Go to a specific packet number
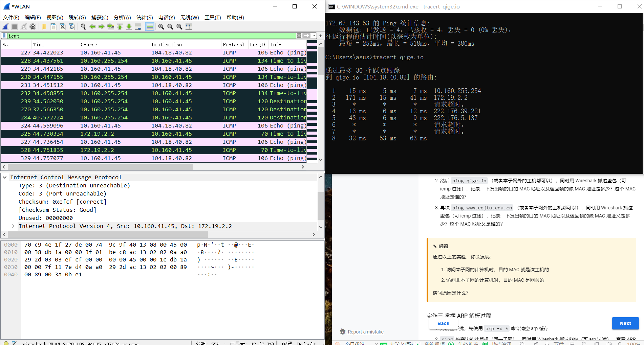Viewport: 644px width, 345px height. [x=111, y=27]
